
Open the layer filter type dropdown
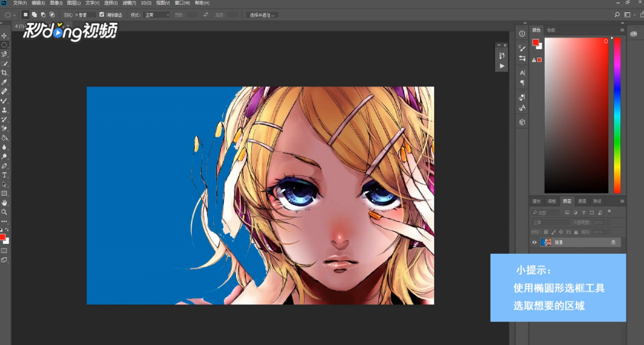(x=545, y=213)
